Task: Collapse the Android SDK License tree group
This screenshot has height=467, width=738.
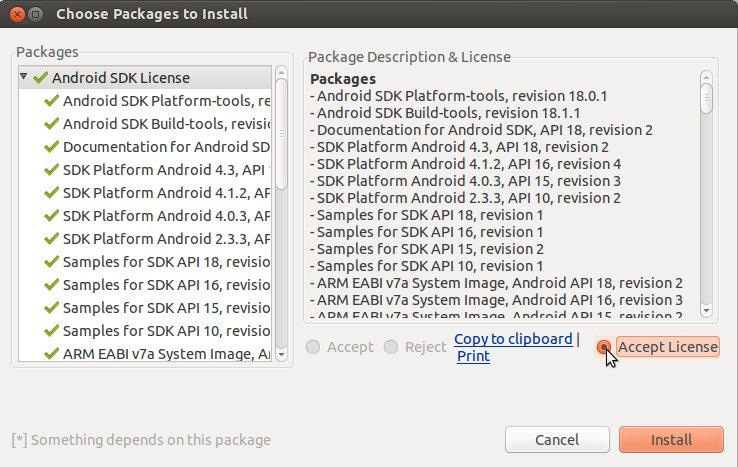Action: point(24,76)
